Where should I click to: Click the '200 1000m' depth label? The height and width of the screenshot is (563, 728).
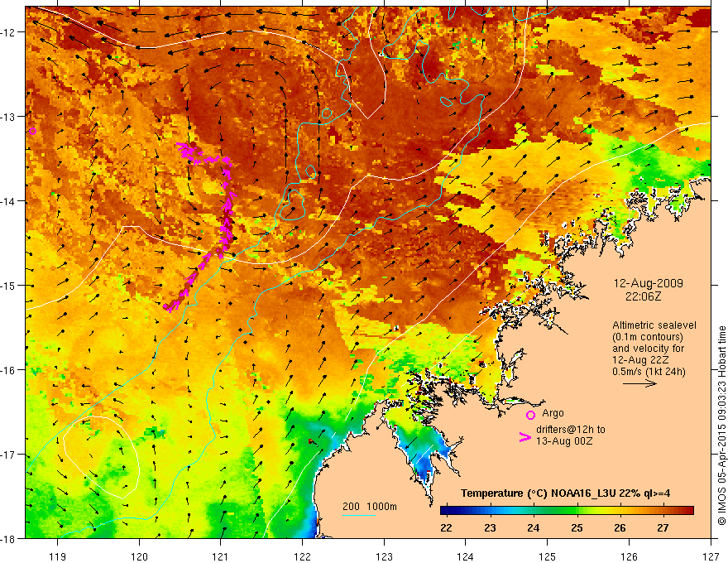tap(370, 507)
